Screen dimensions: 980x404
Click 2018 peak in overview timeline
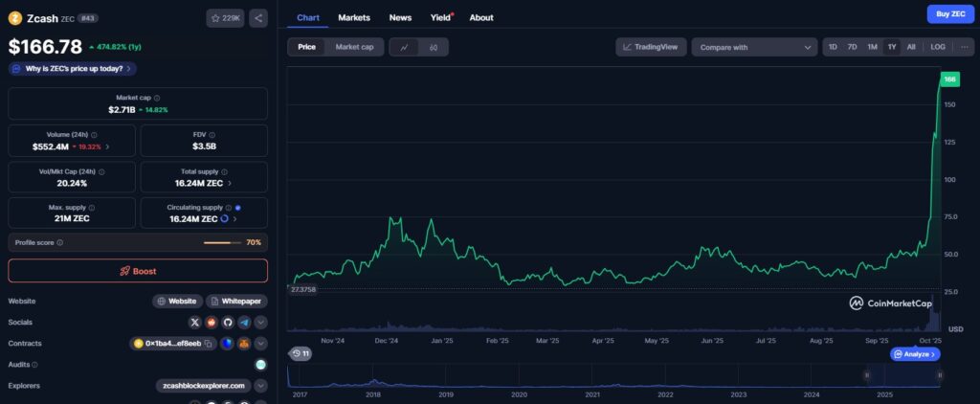pyautogui.click(x=374, y=380)
